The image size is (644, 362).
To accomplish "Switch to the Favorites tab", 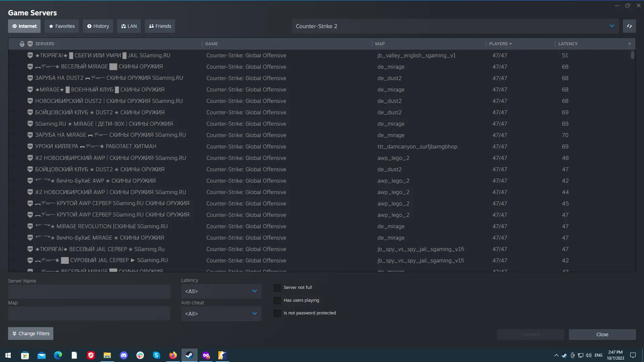I will (62, 26).
